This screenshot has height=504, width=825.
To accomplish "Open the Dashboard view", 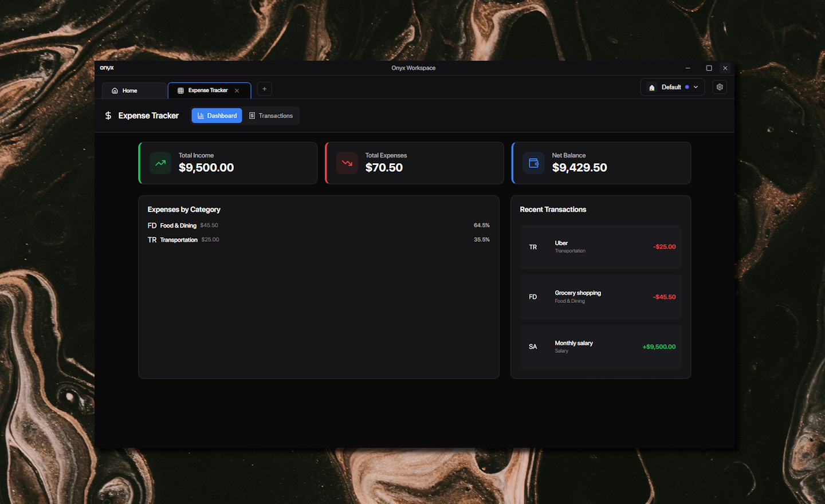I will (x=217, y=116).
